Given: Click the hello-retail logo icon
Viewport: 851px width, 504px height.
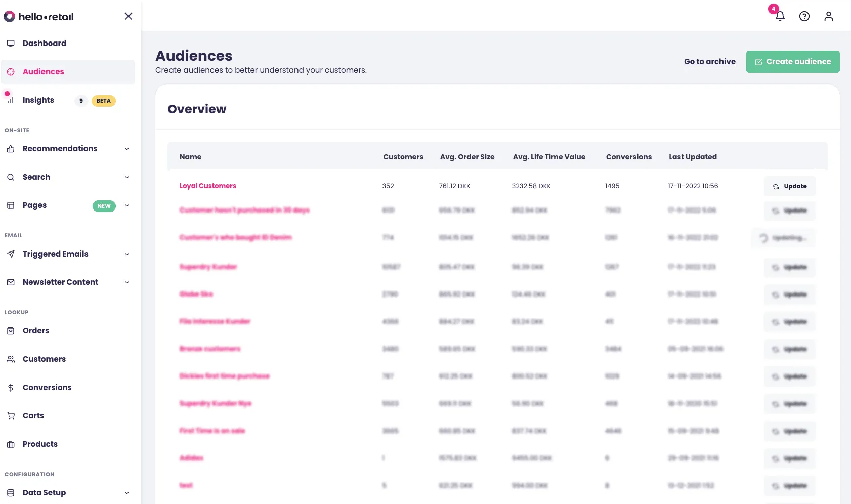Looking at the screenshot, I should [x=9, y=16].
